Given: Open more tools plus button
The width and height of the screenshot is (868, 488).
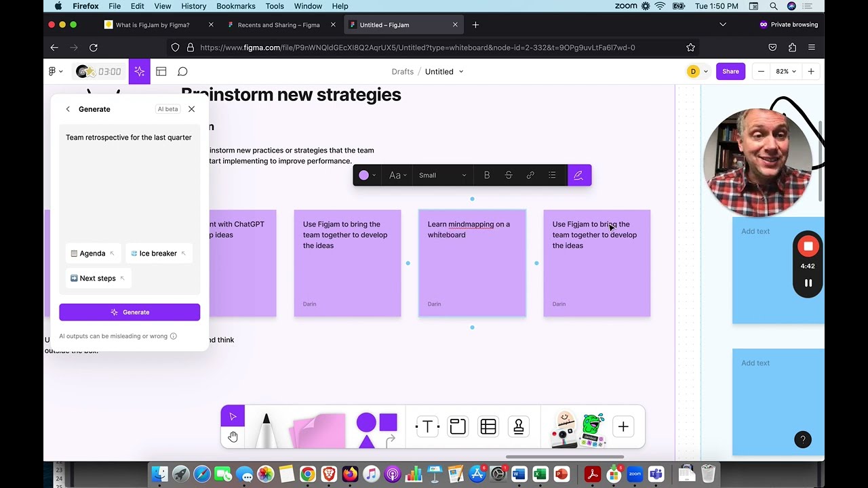Looking at the screenshot, I should 623,426.
